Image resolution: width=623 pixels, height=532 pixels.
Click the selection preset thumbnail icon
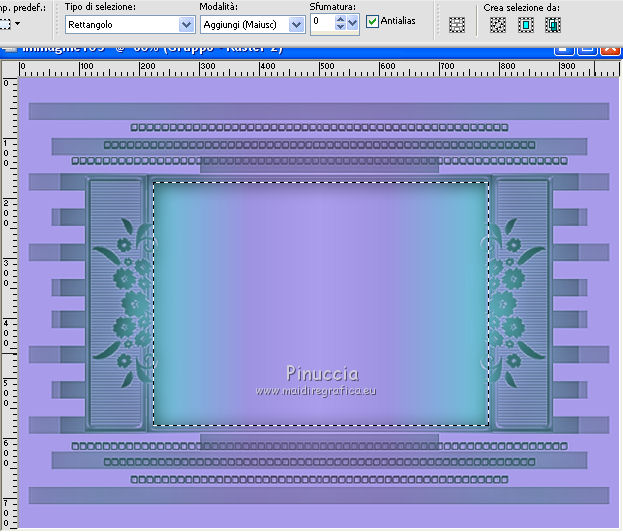5,24
